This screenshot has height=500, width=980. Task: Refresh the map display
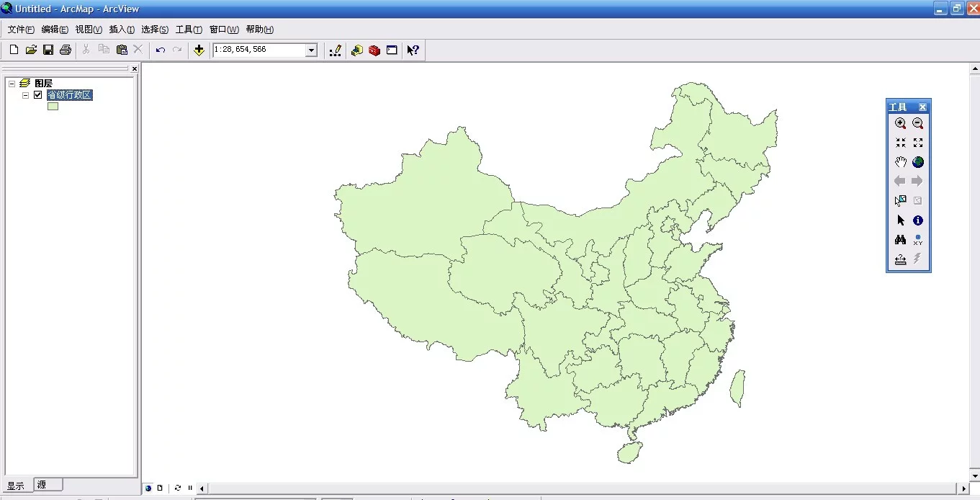point(178,488)
